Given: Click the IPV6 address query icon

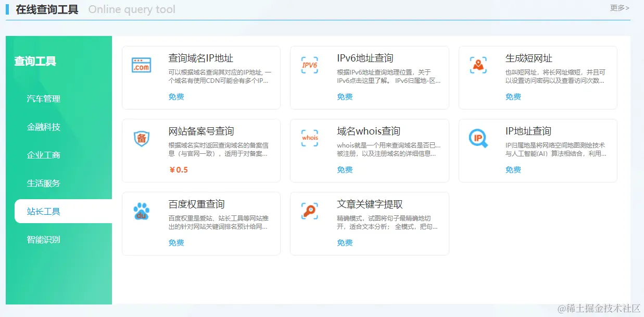Looking at the screenshot, I should 310,65.
